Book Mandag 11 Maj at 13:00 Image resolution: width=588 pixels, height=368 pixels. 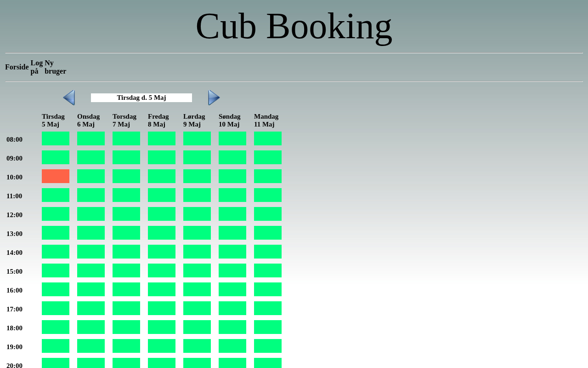pyautogui.click(x=268, y=233)
